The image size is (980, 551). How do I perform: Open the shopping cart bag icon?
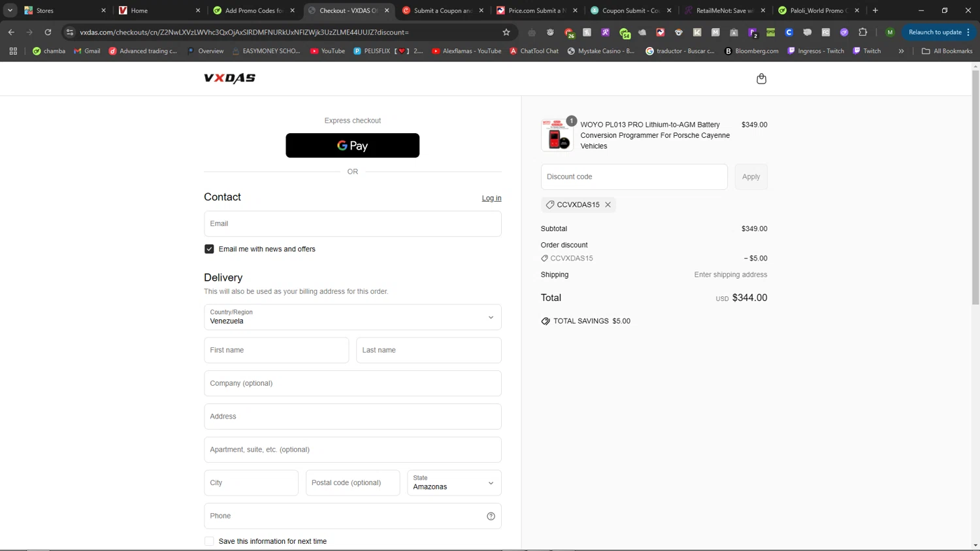[x=761, y=78]
